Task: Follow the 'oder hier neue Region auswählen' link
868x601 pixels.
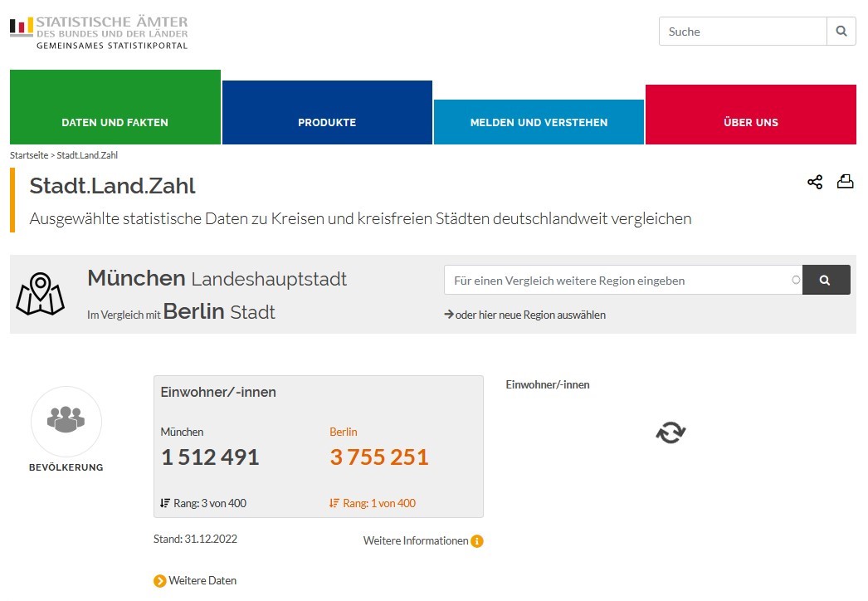Action: tap(529, 315)
